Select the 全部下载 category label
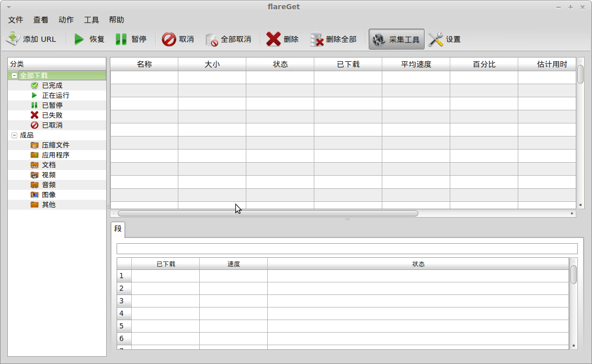The height and width of the screenshot is (364, 592). coord(33,75)
